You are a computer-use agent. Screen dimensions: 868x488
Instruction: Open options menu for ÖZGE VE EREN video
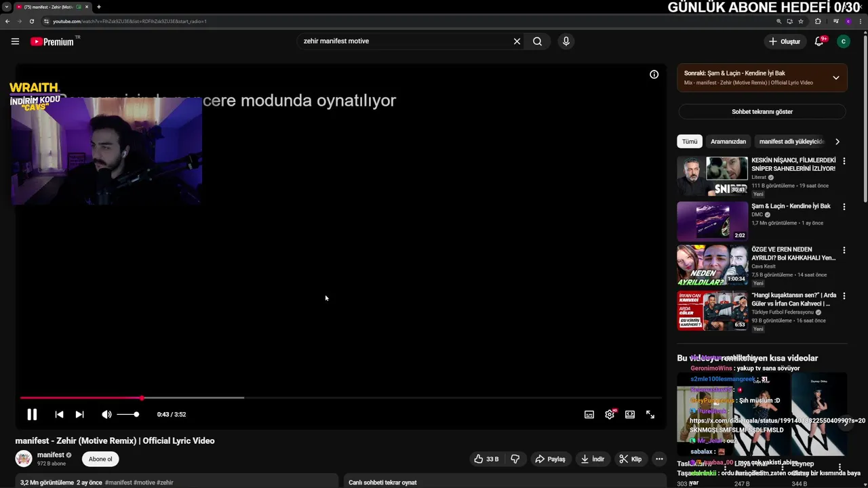click(x=844, y=250)
